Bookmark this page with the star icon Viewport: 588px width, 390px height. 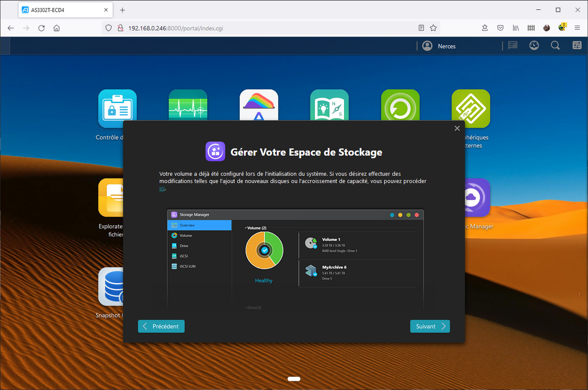(433, 28)
